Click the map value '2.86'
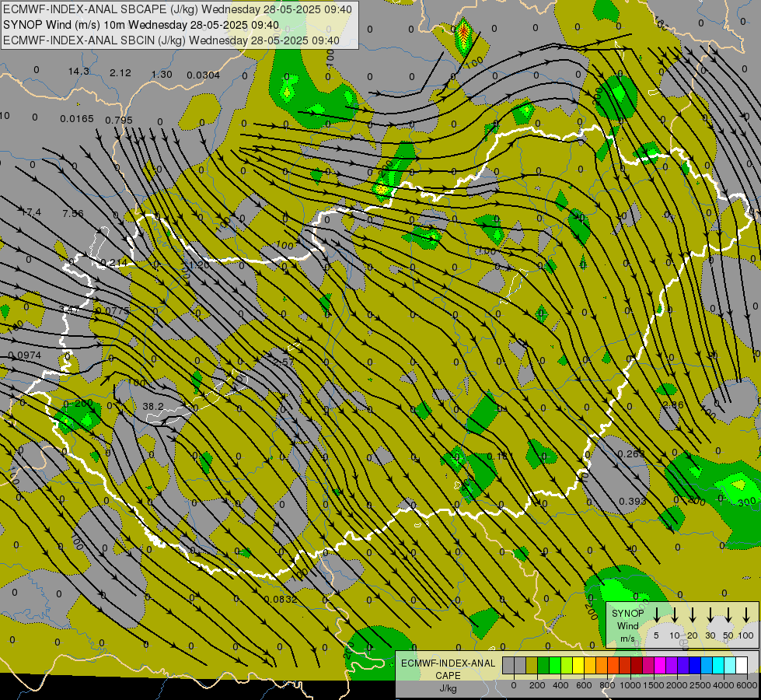 coord(673,404)
